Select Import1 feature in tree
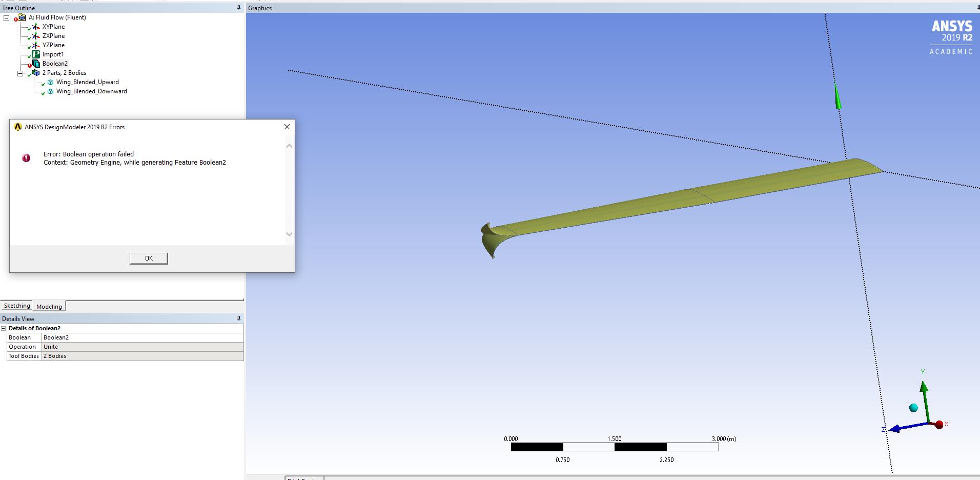 (x=53, y=54)
